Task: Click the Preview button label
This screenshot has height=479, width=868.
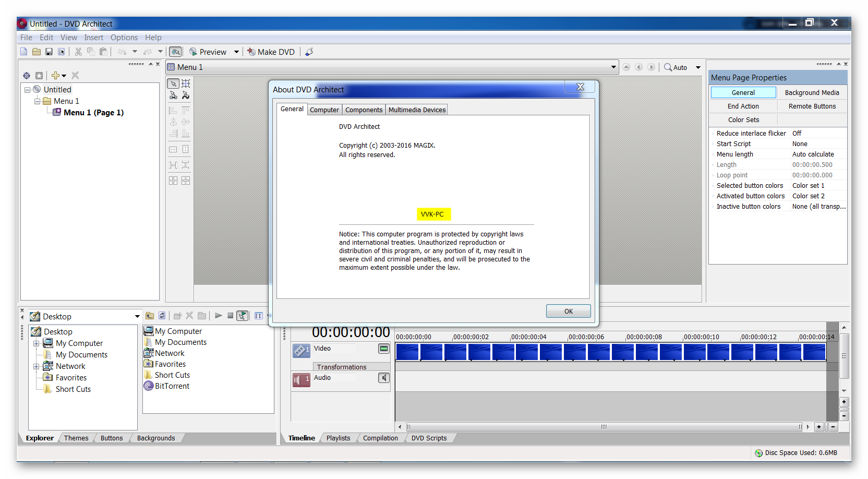Action: point(213,52)
